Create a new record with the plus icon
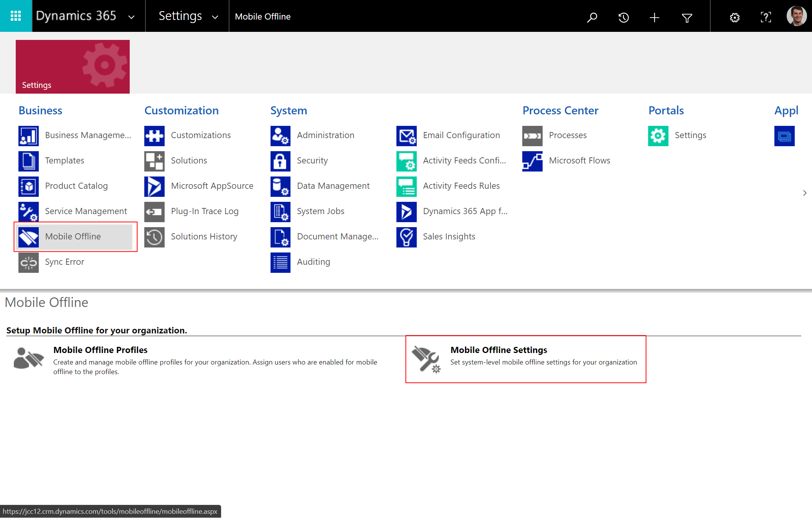The image size is (812, 518). pyautogui.click(x=654, y=17)
